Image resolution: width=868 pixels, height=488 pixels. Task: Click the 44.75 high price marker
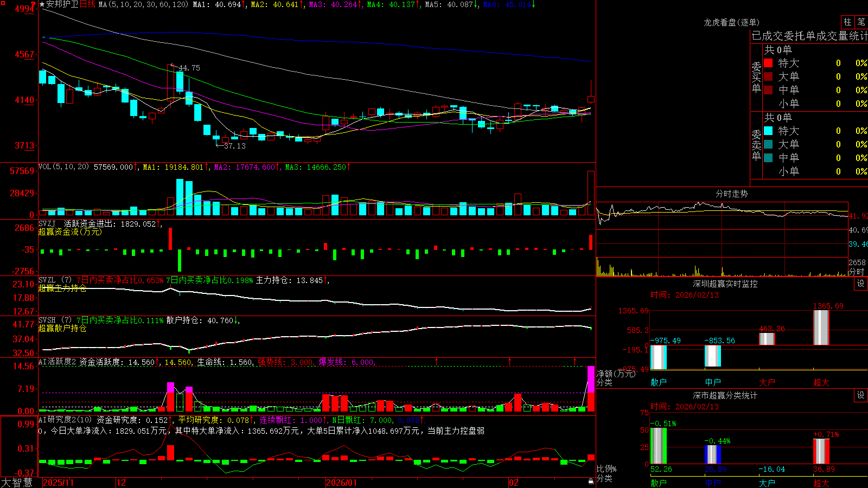tap(189, 68)
